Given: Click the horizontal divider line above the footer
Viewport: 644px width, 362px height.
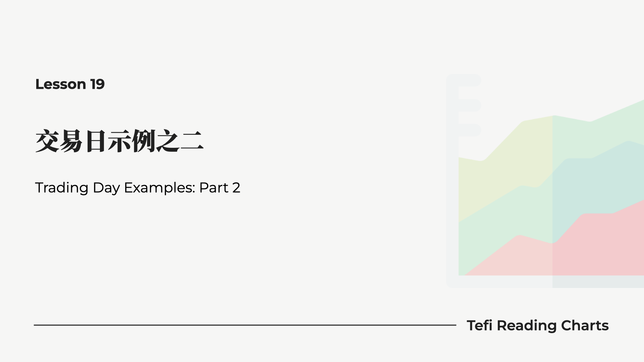Looking at the screenshot, I should pos(245,325).
